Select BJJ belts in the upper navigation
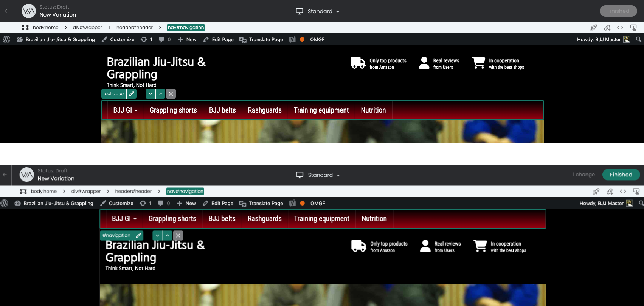Screen dimensions: 644x306 tap(222, 110)
